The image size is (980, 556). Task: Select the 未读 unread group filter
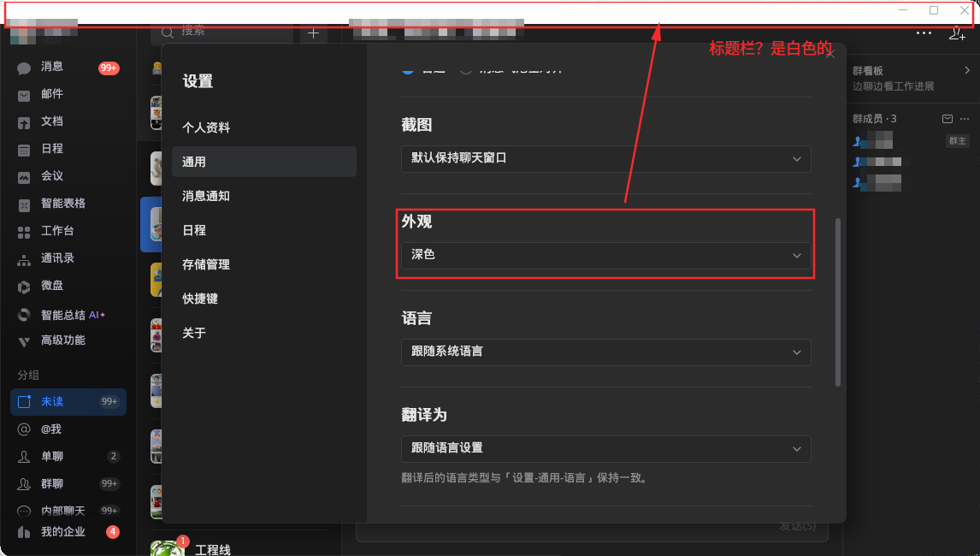tap(68, 401)
